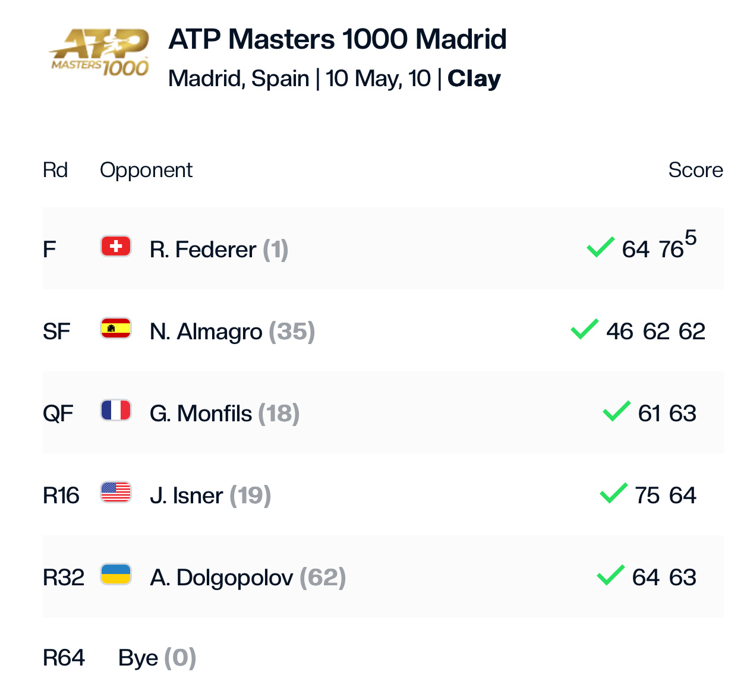Click the semifinal score 46 62 62

tap(656, 332)
